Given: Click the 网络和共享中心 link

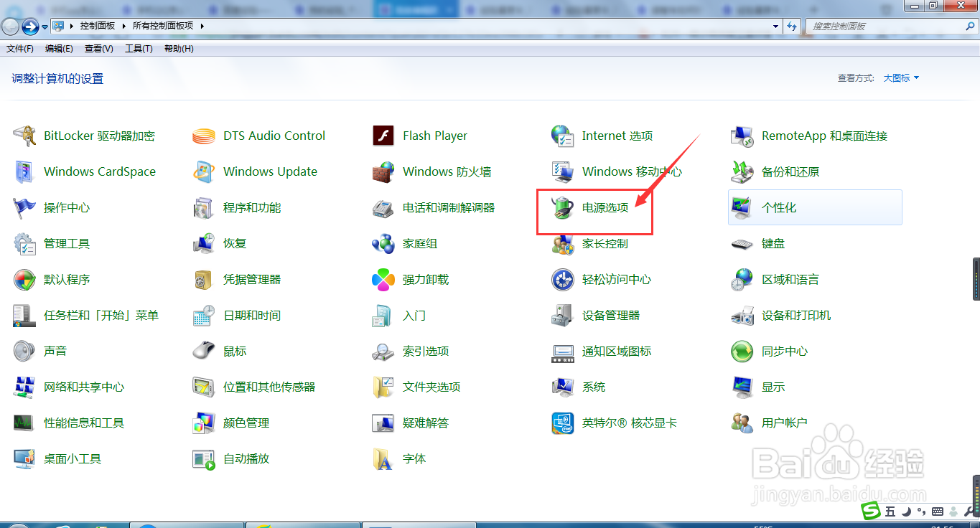Looking at the screenshot, I should [84, 387].
